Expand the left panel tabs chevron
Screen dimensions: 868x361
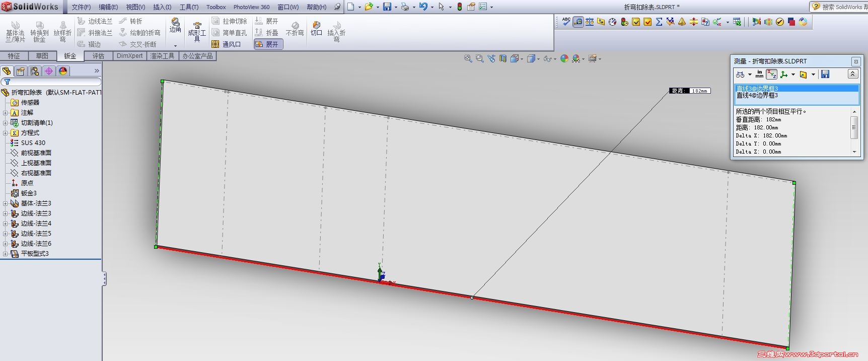[97, 71]
